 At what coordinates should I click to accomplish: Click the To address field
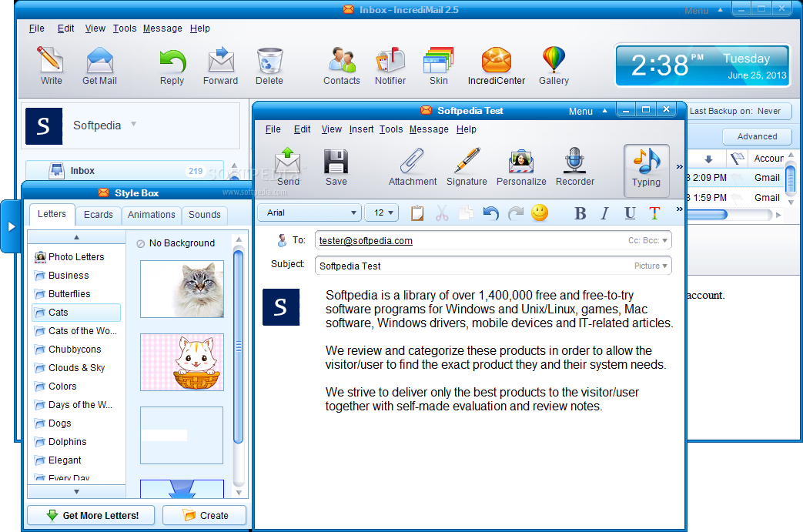pos(494,241)
